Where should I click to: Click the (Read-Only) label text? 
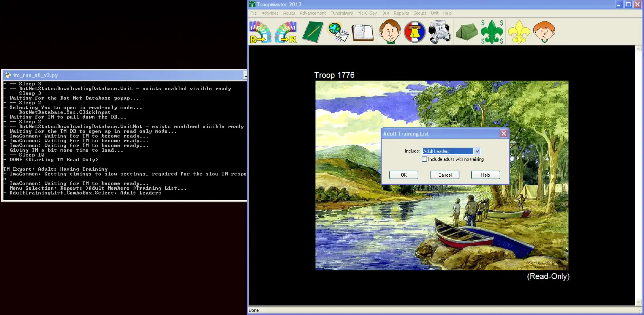[x=548, y=276]
